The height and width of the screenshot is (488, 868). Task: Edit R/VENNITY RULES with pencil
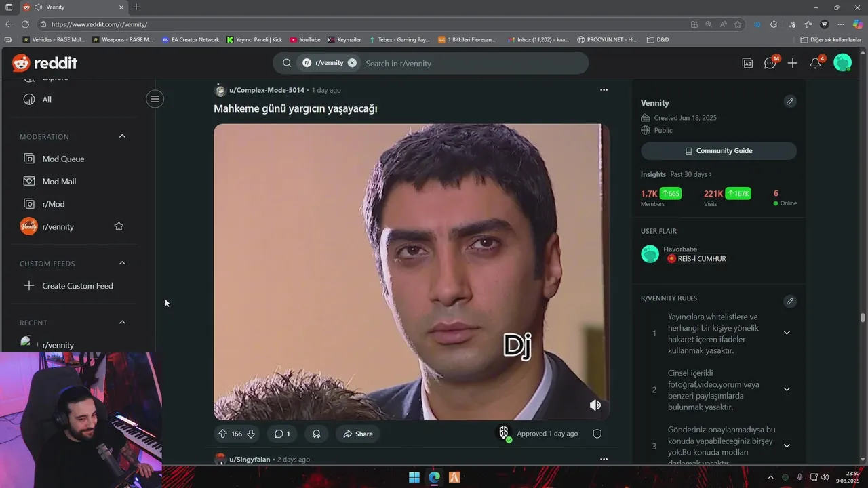point(789,302)
